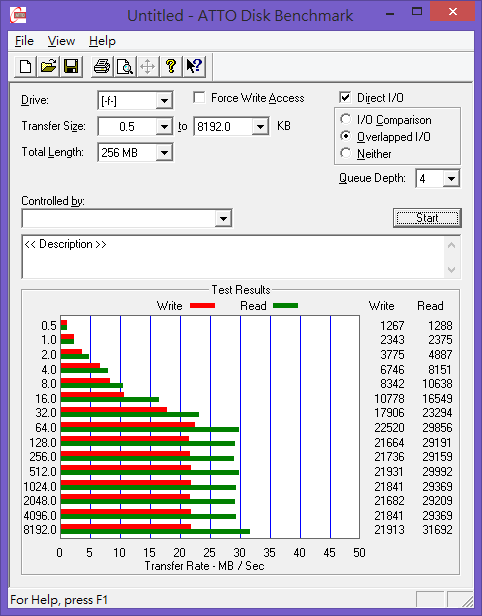Click the Start benchmark button
The width and height of the screenshot is (482, 616).
point(427,218)
